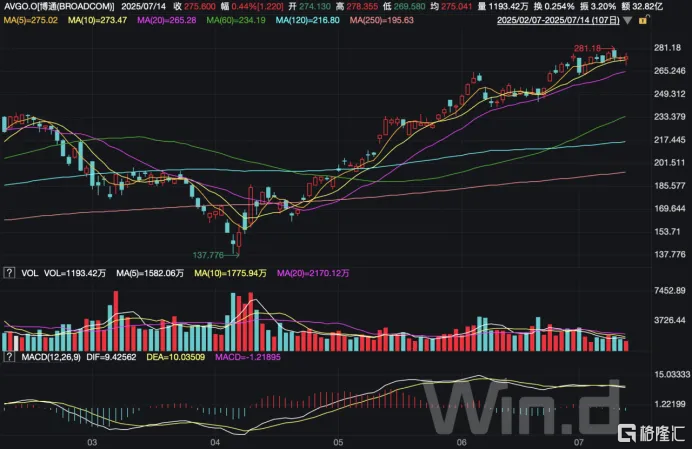Viewport: 692px width, 450px height.
Task: Expand the gray date range dropdown triangle
Action: pos(628,21)
